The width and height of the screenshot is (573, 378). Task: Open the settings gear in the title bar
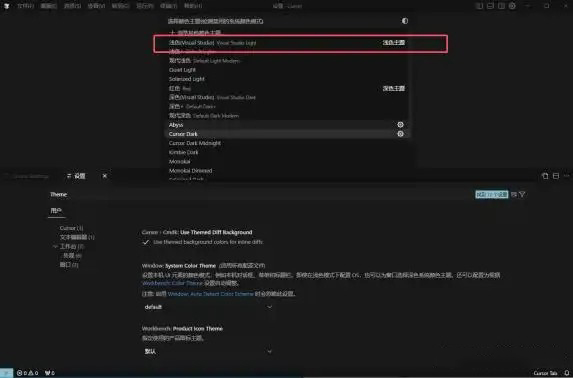(x=512, y=6)
